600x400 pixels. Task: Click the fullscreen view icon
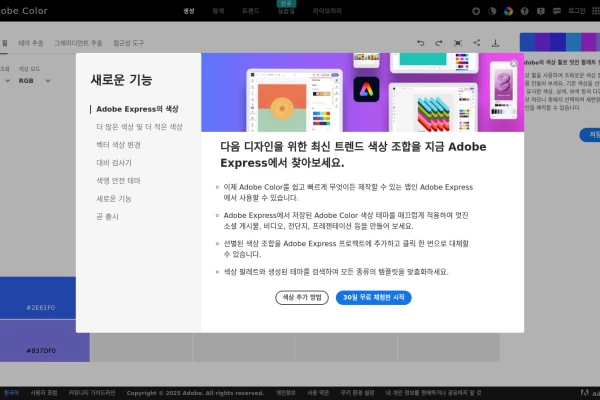tap(458, 43)
